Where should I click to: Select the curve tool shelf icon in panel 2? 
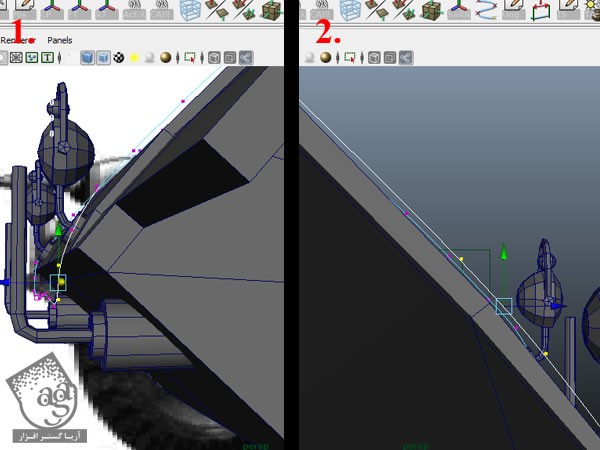coord(486,10)
